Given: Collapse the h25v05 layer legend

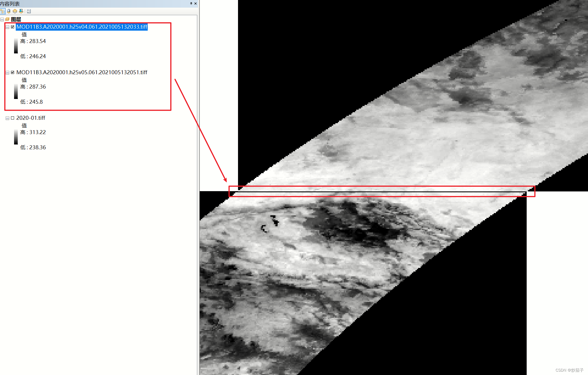Looking at the screenshot, I should [8, 73].
